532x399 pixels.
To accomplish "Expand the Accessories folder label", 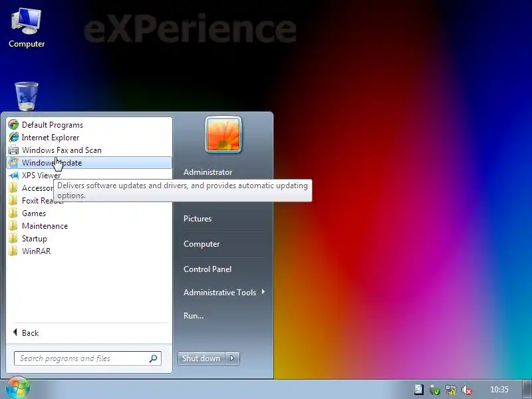I will 37,188.
